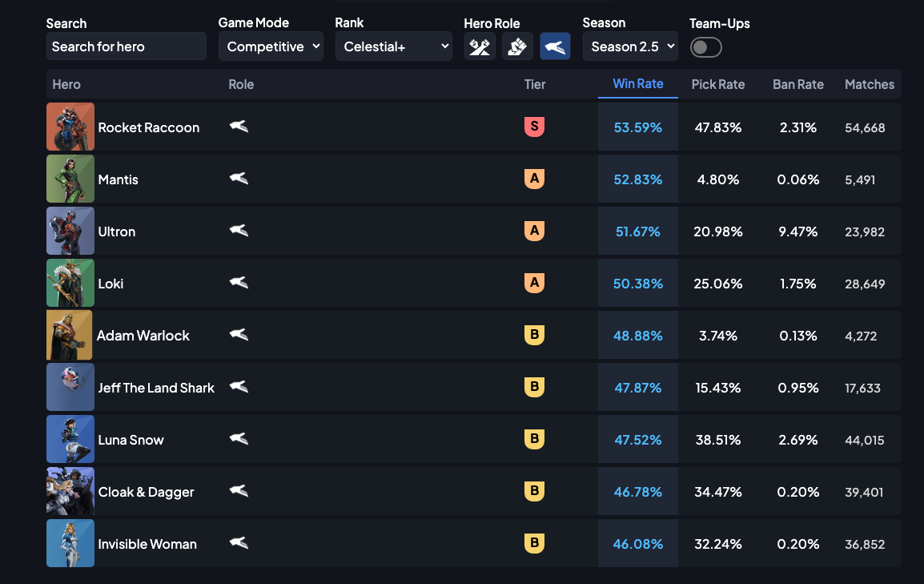Viewport: 924px width, 584px height.
Task: Open Mantis hero name link
Action: point(118,179)
